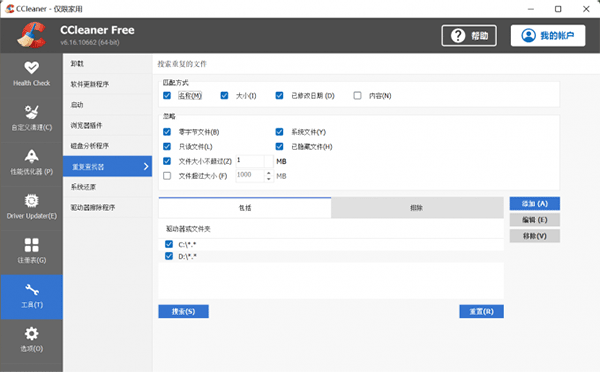
Task: Toggle 系统文件(Y) system files checkbox
Action: [x=279, y=132]
